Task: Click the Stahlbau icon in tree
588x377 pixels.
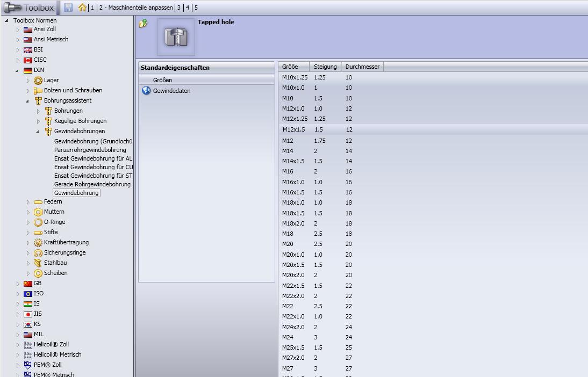Action: tap(38, 263)
